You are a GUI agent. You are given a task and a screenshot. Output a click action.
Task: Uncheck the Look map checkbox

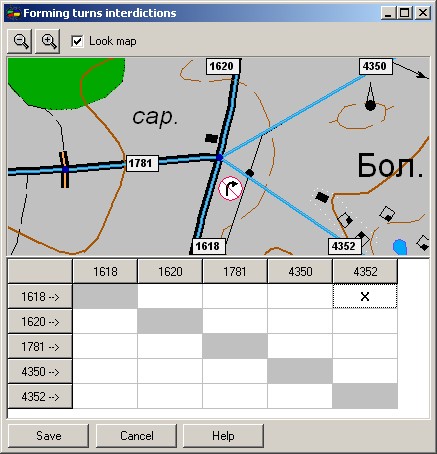(x=77, y=41)
